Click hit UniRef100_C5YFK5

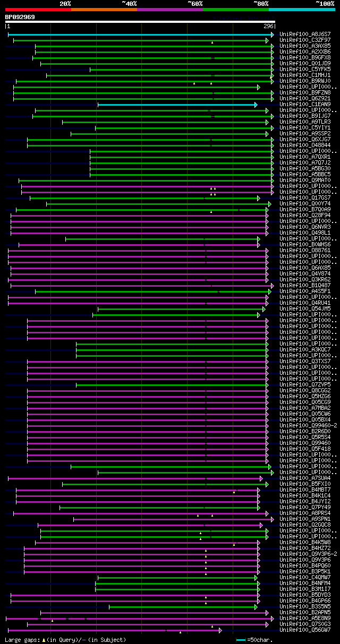305,69
